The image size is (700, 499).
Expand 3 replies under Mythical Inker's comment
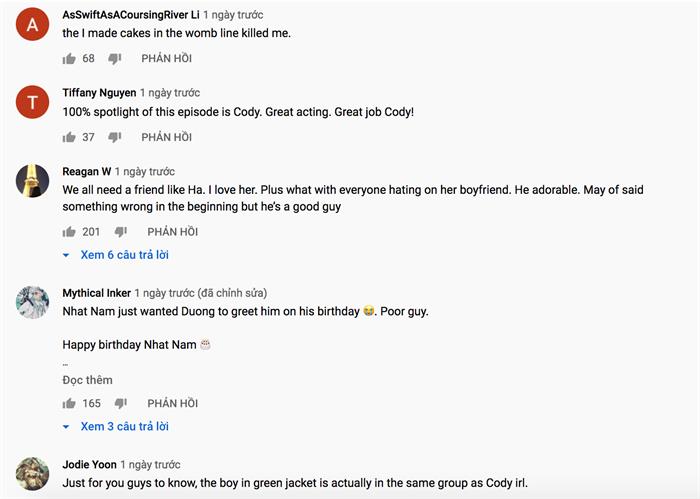pyautogui.click(x=124, y=426)
